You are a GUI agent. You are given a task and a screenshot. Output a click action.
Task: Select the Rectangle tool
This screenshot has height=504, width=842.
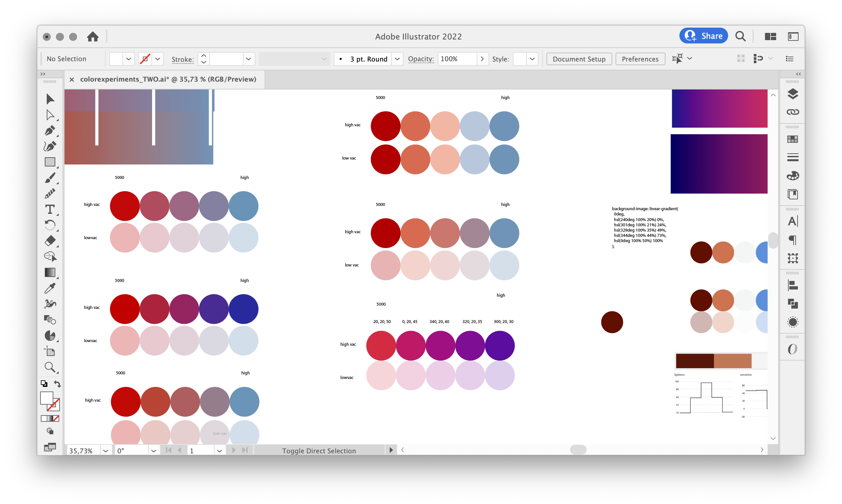point(50,162)
